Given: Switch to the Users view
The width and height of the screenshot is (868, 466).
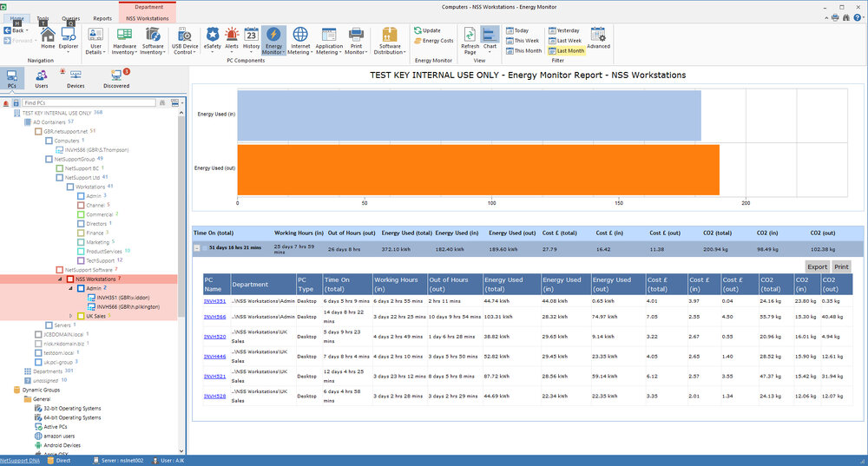Looking at the screenshot, I should pyautogui.click(x=42, y=79).
